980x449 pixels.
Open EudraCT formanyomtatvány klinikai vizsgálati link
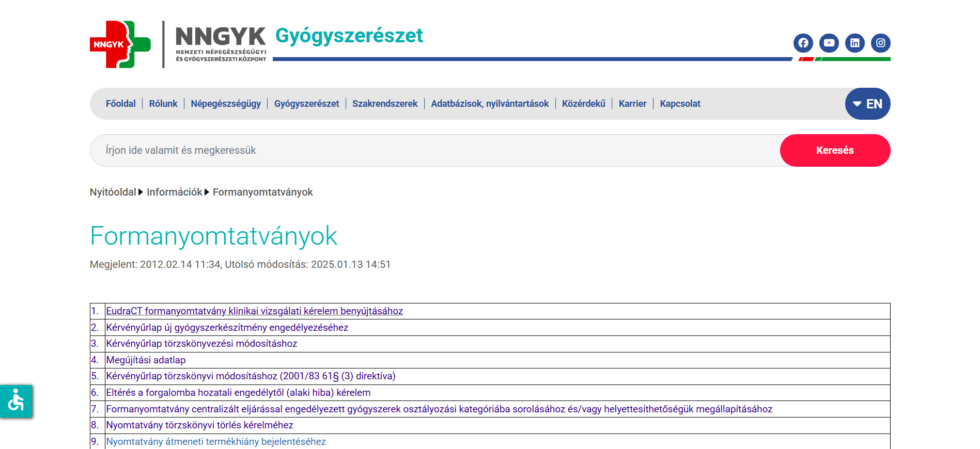[x=254, y=311]
